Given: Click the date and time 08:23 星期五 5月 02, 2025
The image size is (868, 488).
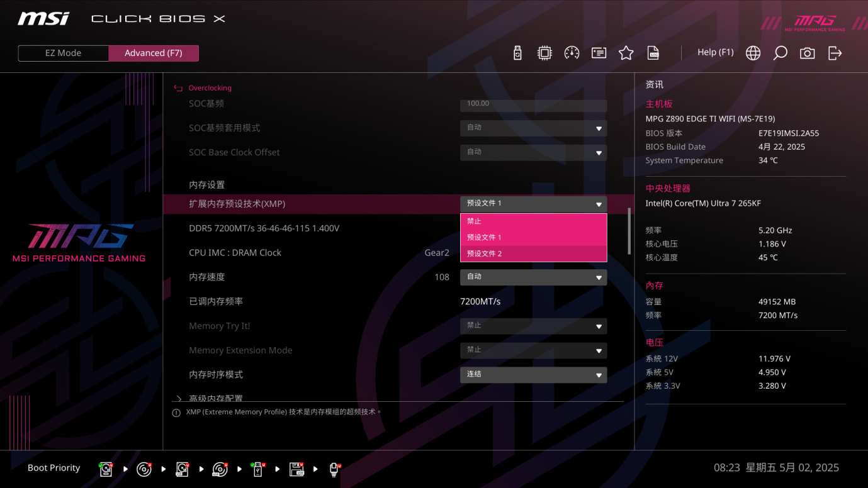Looking at the screenshot, I should pyautogui.click(x=776, y=468).
